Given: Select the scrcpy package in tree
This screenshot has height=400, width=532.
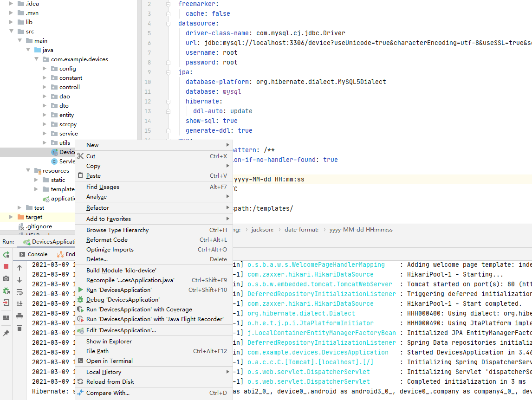Looking at the screenshot, I should click(x=68, y=124).
